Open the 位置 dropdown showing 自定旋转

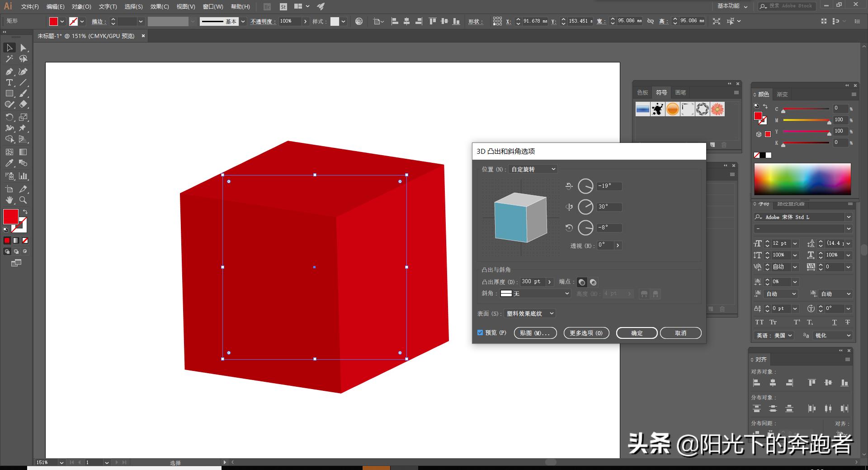click(x=533, y=169)
